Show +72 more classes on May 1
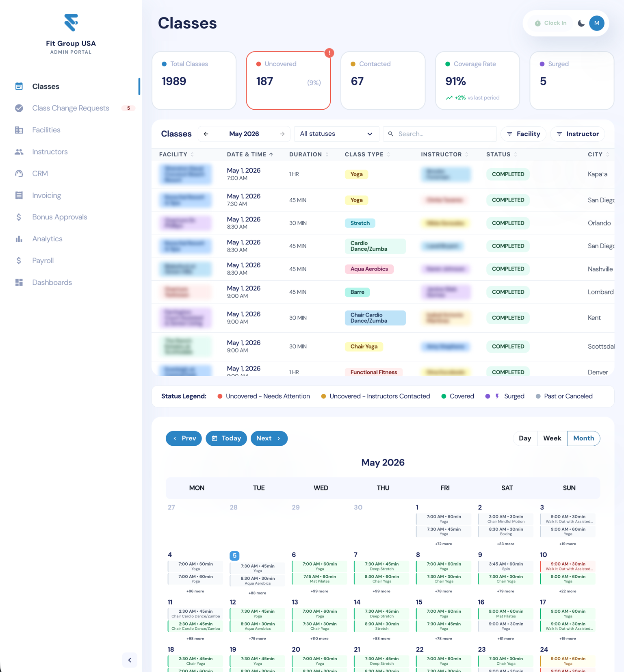The height and width of the screenshot is (672, 624). pos(444,544)
